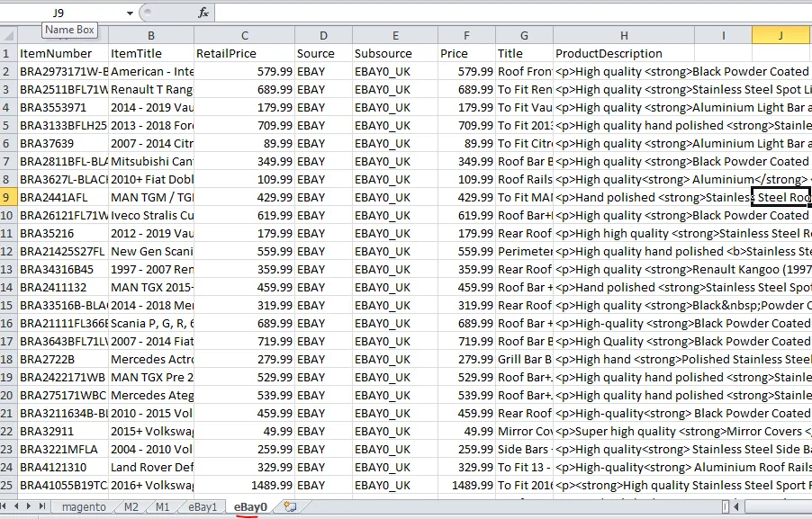The image size is (812, 519).
Task: Select cell BRA37639
Action: (63, 143)
